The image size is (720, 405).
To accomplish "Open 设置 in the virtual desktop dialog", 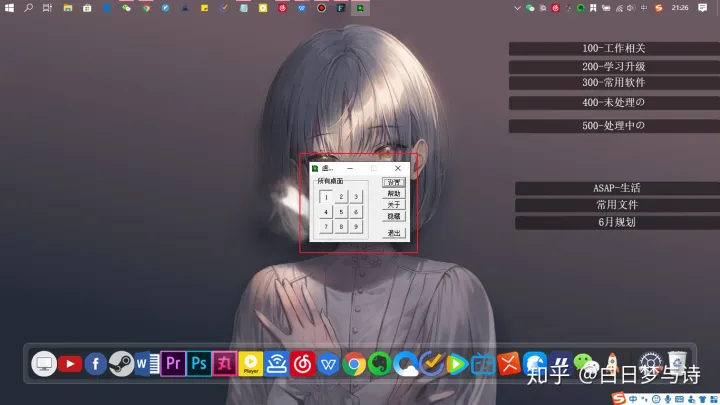I will 394,182.
